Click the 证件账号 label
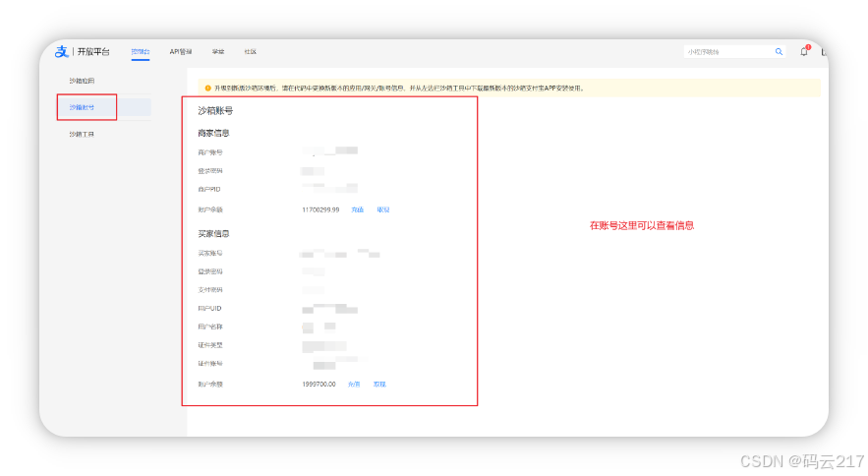The height and width of the screenshot is (476, 868). click(210, 364)
